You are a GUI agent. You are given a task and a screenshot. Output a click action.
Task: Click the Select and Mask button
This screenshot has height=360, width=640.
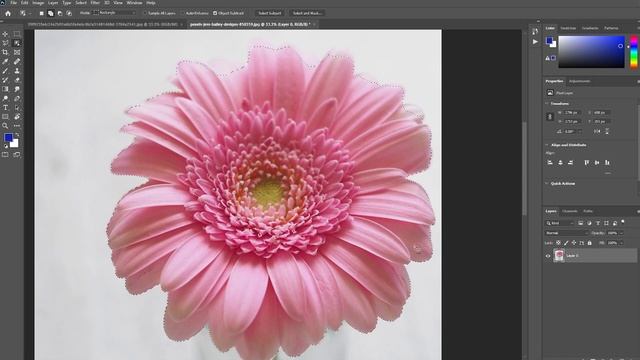click(x=307, y=13)
